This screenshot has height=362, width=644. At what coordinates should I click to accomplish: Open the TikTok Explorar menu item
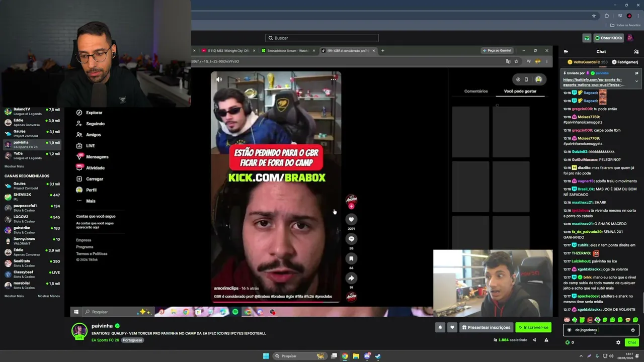click(x=90, y=113)
